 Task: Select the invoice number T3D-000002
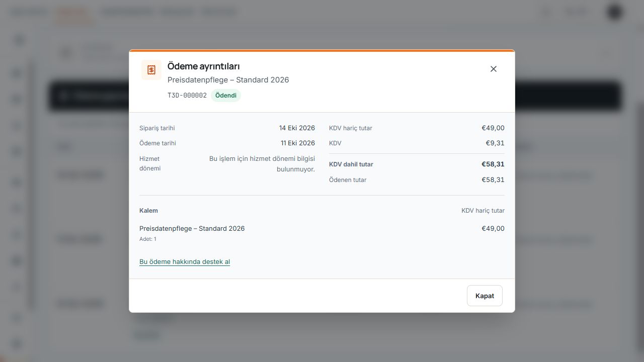(x=187, y=96)
